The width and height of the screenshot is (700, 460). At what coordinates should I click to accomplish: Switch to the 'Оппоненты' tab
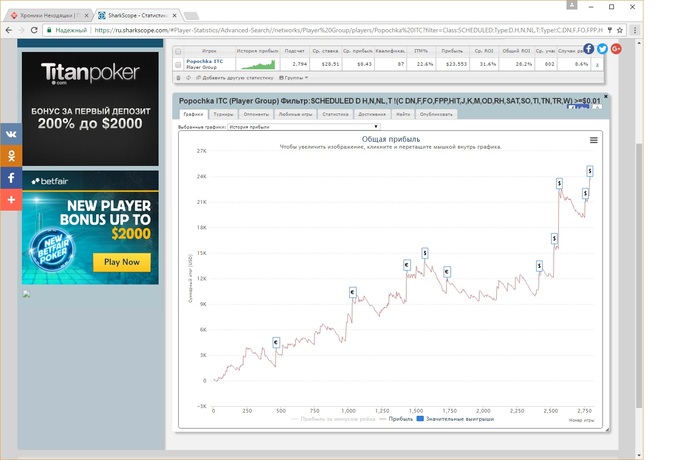click(256, 114)
